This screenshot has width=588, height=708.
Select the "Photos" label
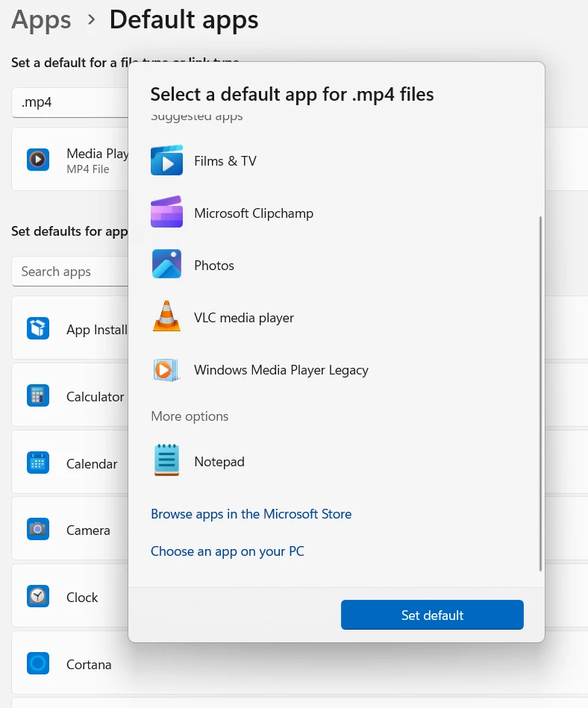(214, 266)
